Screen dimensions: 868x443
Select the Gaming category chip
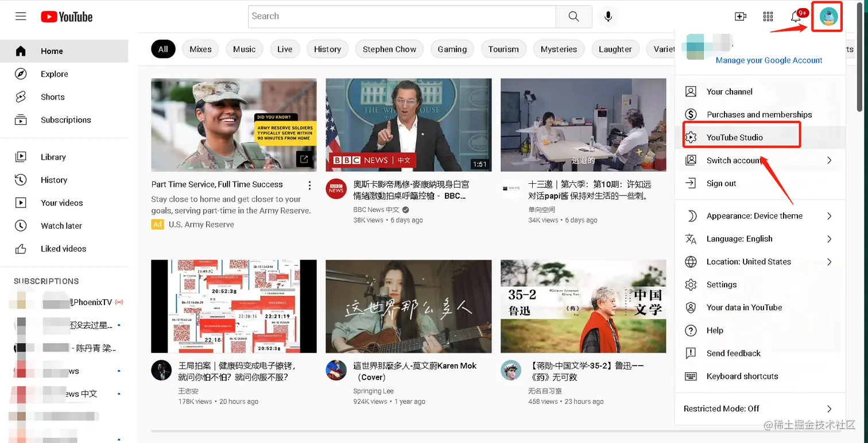[x=452, y=49]
